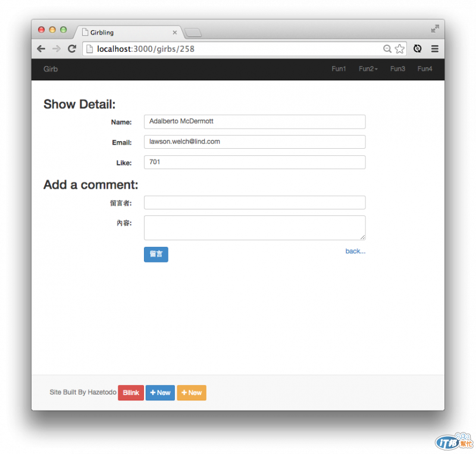Viewport: 476px width, 454px height.
Task: Open Fun3 in the navbar
Action: [397, 69]
